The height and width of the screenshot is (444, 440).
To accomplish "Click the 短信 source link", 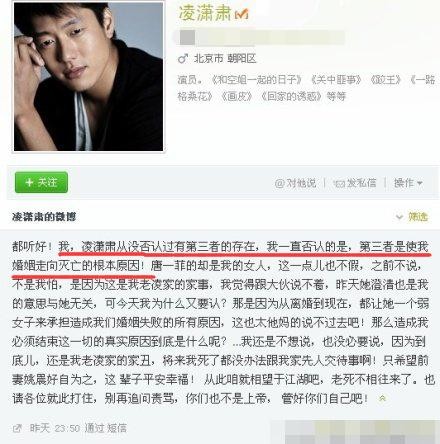I will click(x=117, y=428).
